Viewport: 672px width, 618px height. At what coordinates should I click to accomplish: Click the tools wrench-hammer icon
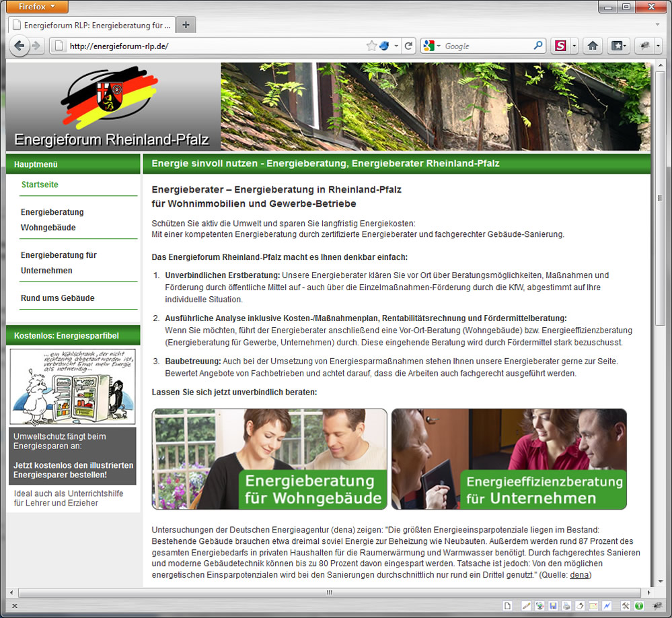click(626, 606)
